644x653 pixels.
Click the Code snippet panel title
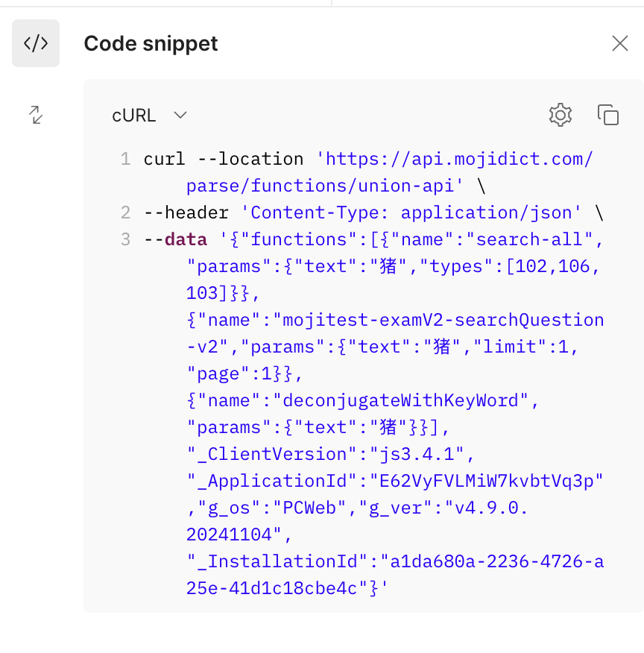pyautogui.click(x=151, y=43)
